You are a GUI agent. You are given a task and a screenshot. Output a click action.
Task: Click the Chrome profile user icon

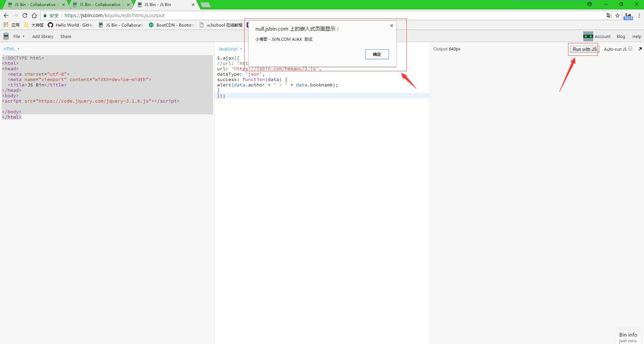pyautogui.click(x=590, y=4)
